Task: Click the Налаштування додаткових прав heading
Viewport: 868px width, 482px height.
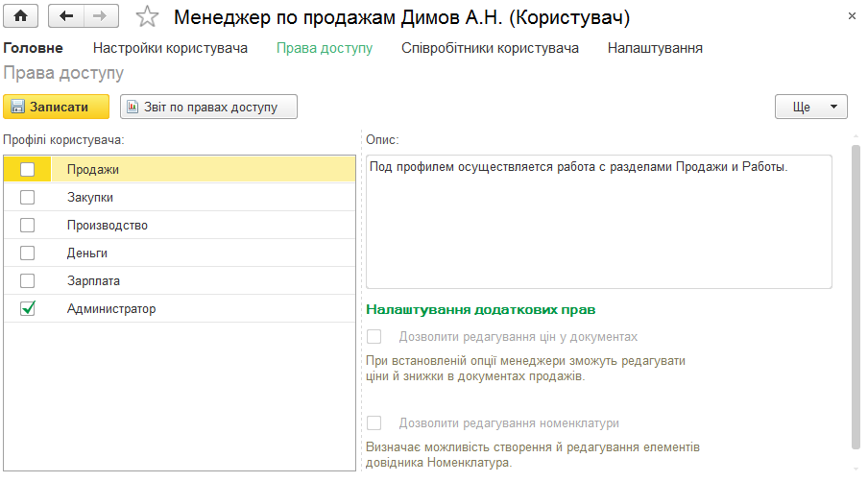Action: pyautogui.click(x=480, y=309)
